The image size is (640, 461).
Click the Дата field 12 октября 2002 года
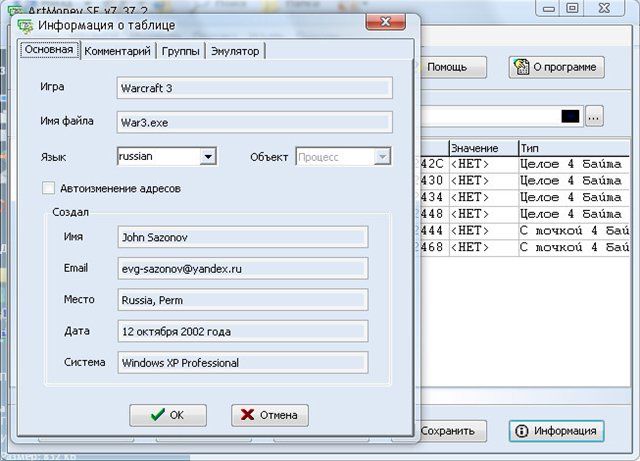(243, 331)
